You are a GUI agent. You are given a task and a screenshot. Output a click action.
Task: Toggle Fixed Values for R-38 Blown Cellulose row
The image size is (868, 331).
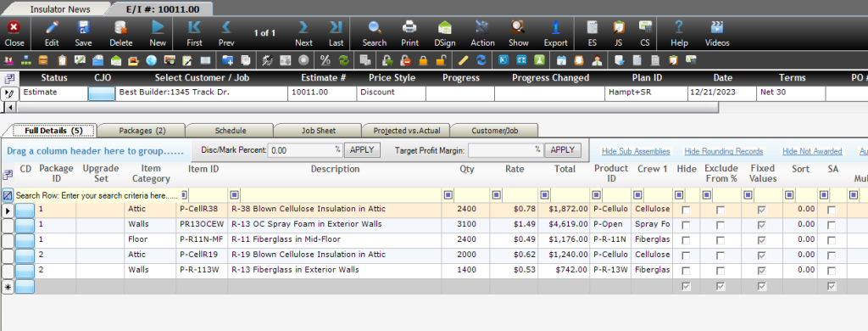[762, 210]
